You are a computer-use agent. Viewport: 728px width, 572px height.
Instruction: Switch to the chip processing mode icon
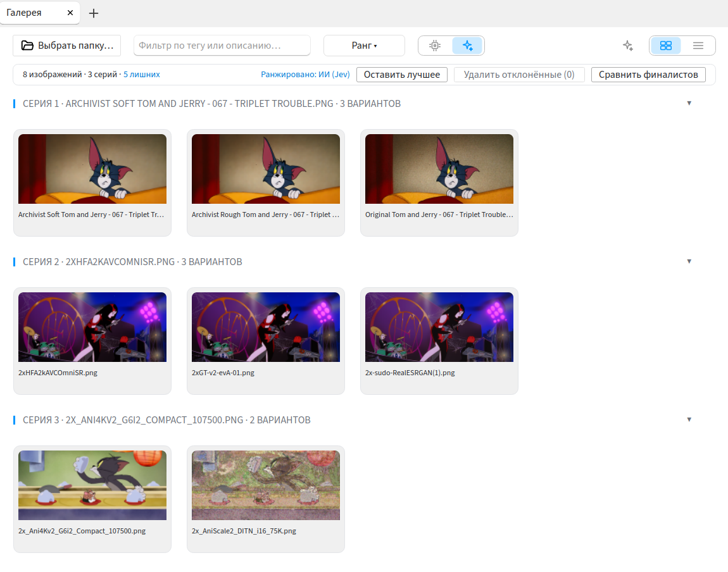(x=435, y=46)
